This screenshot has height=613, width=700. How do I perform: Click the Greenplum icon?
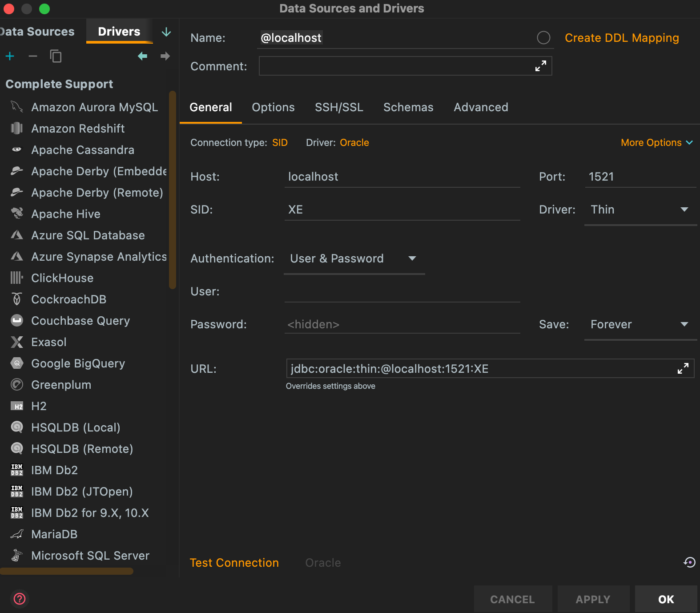[x=17, y=384]
